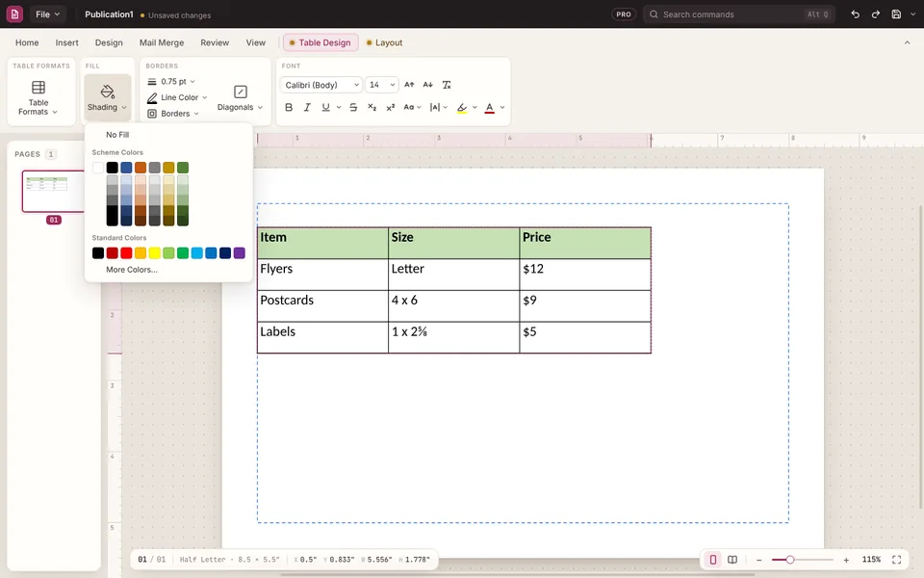Screen dimensions: 924x578
Task: Expand the 0.75 pt line weight dropdown
Action: coord(192,81)
